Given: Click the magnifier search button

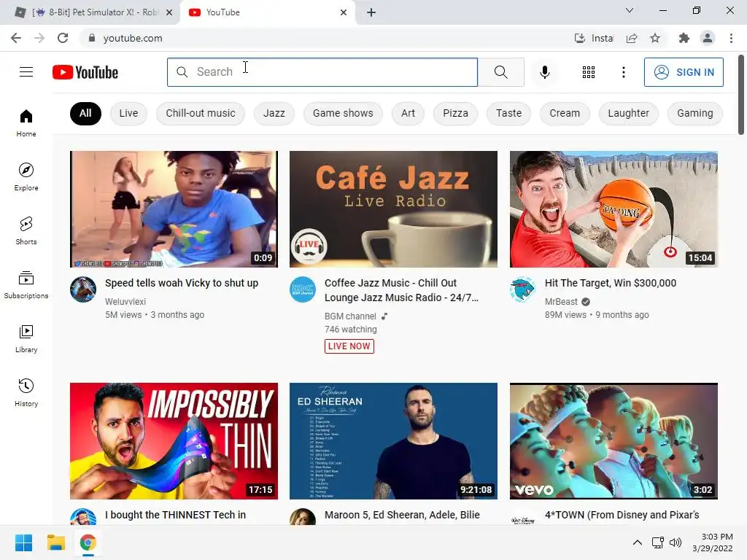Looking at the screenshot, I should point(500,72).
